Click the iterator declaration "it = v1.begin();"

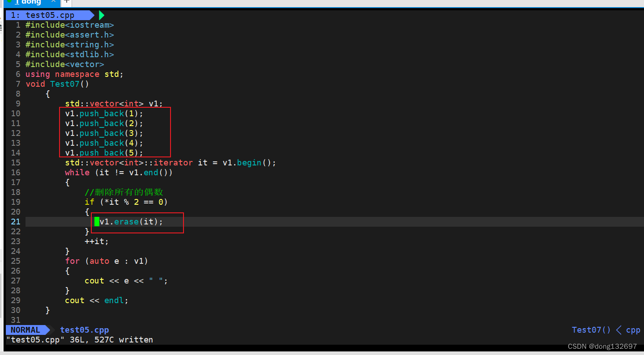pyautogui.click(x=171, y=163)
